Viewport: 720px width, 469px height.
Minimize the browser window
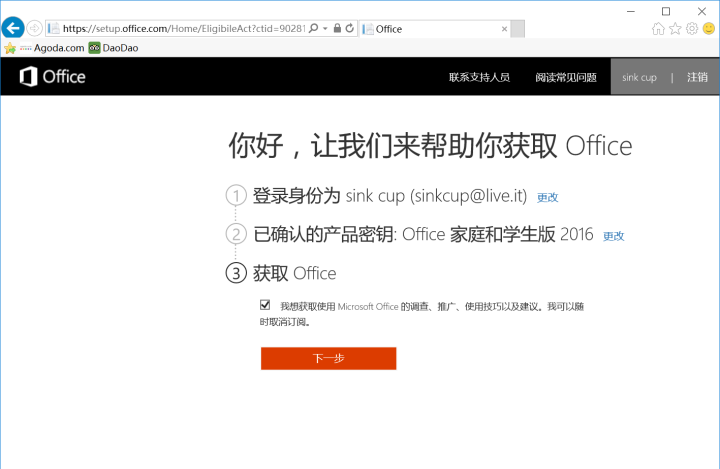pyautogui.click(x=631, y=11)
